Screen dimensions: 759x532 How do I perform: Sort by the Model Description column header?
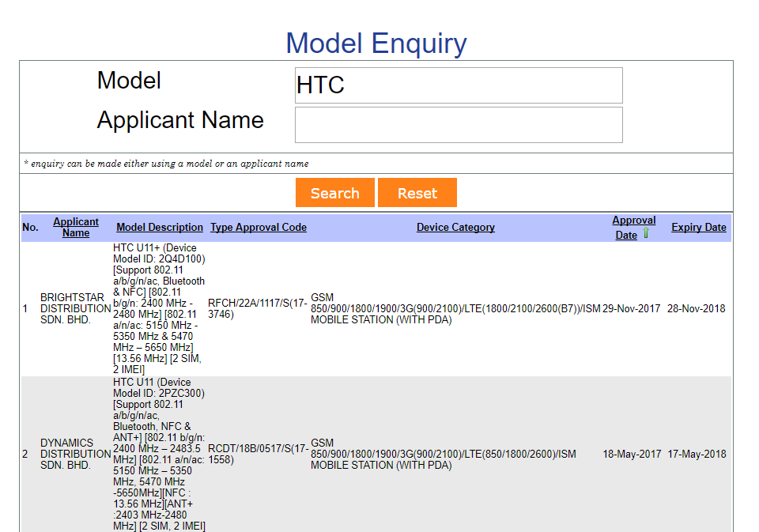coord(160,228)
